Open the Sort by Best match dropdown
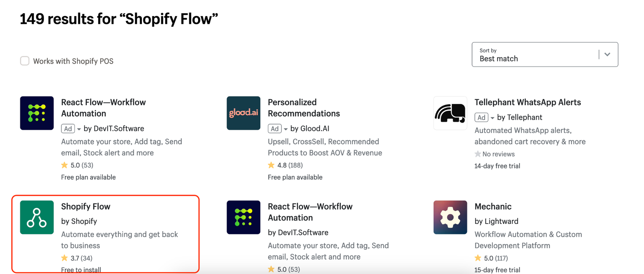The image size is (644, 274). pos(544,54)
